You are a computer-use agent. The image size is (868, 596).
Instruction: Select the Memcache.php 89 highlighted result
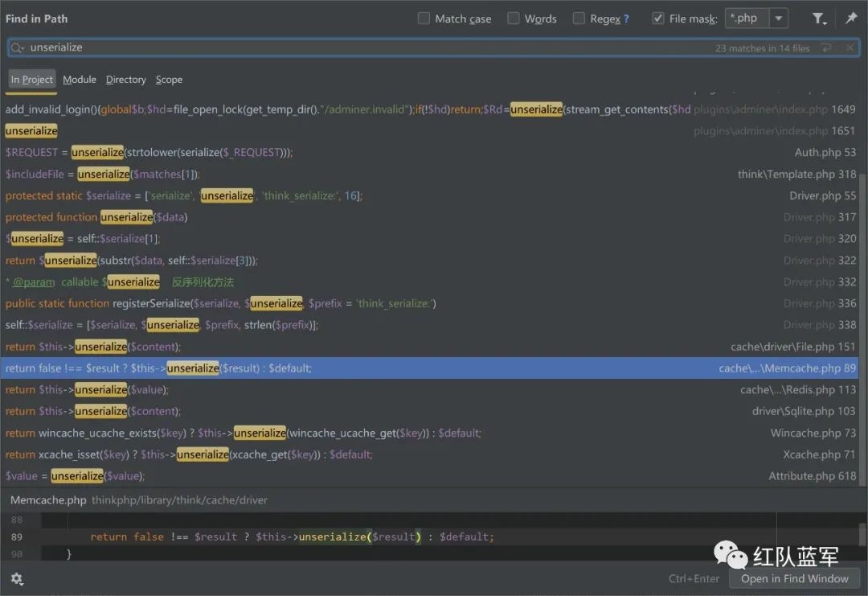tap(429, 368)
